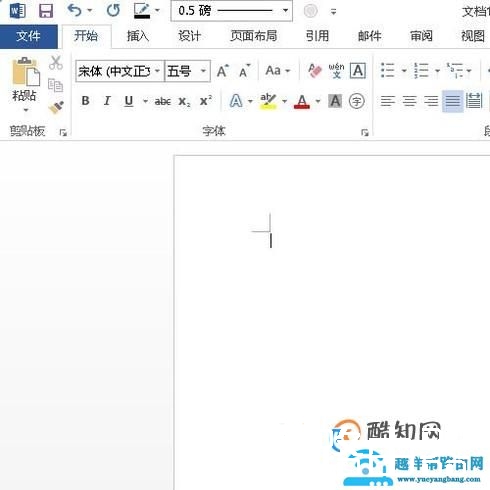
Task: Toggle abc strikethrough
Action: pyautogui.click(x=163, y=101)
